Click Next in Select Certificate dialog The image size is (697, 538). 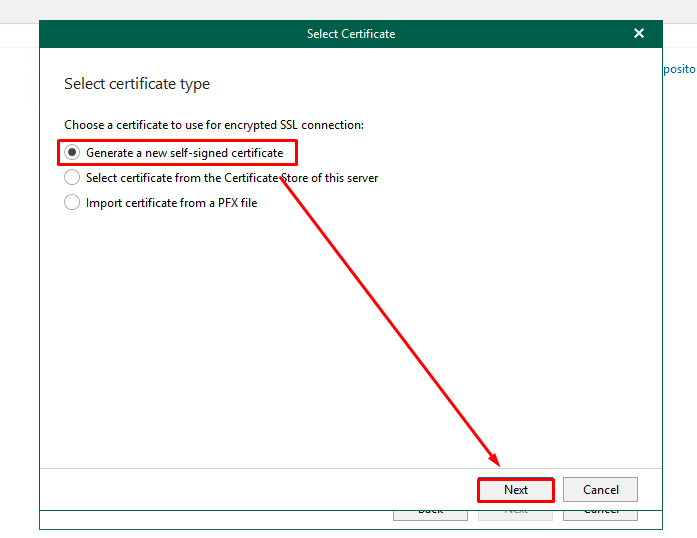click(x=516, y=490)
